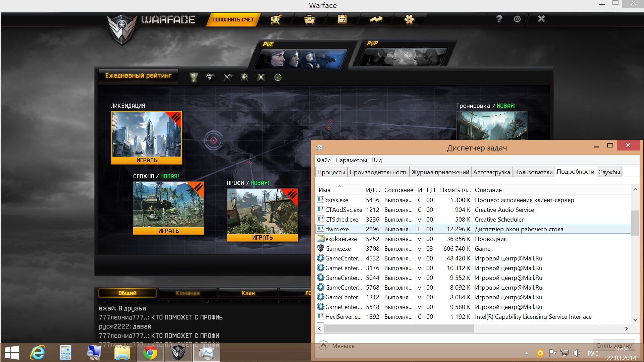The width and height of the screenshot is (644, 362).
Task: Collapse Task Manager with Меньше arrow
Action: coord(324,346)
